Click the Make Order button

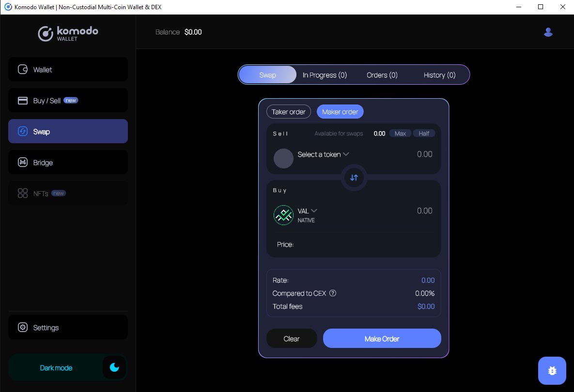click(x=382, y=339)
